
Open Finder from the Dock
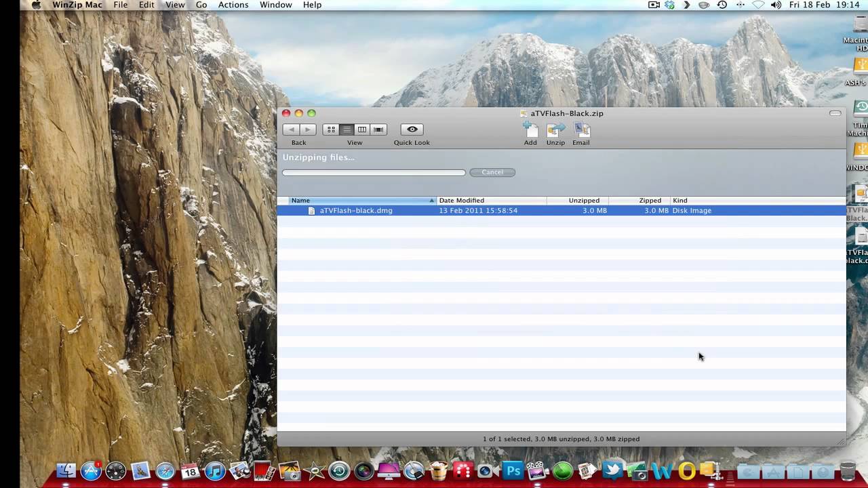coord(66,471)
